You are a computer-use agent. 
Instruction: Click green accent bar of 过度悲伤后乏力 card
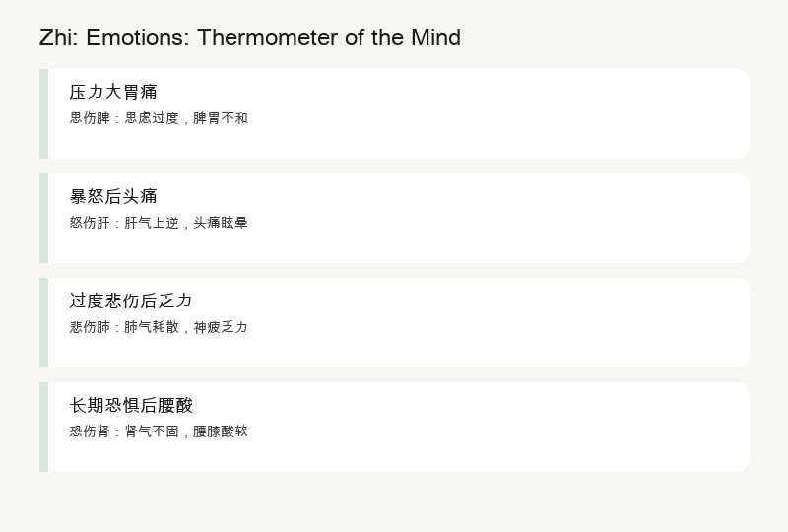[x=43, y=322]
